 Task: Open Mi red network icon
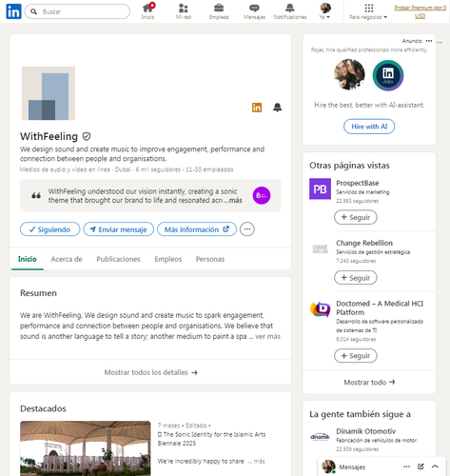pos(184,11)
